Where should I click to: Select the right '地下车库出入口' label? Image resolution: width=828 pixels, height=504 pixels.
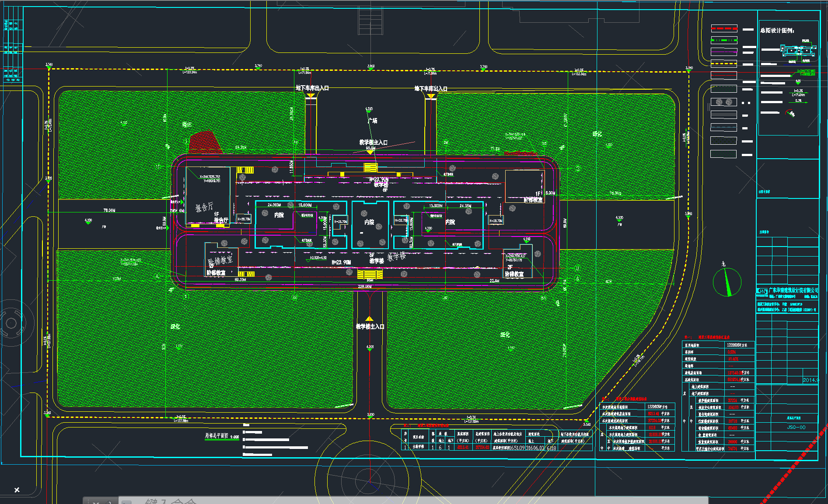pyautogui.click(x=431, y=89)
